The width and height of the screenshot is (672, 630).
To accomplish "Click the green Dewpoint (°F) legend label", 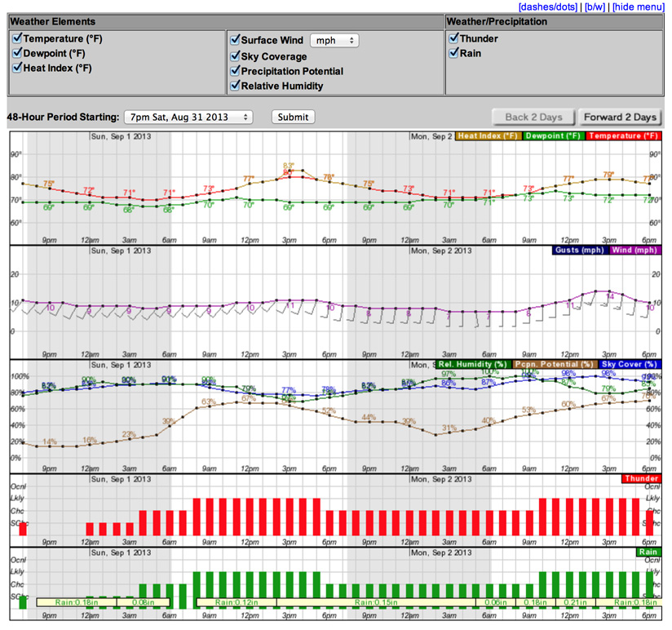I will [x=554, y=135].
